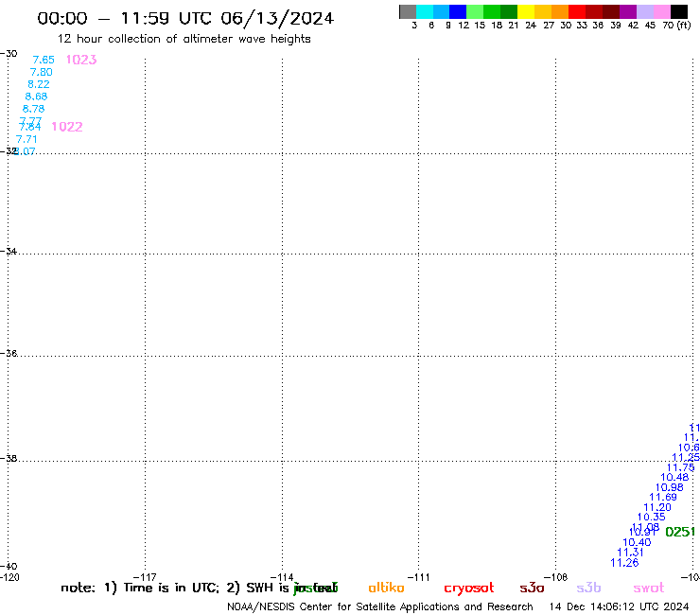Pick the purple swatch in the color scale

coord(628,11)
